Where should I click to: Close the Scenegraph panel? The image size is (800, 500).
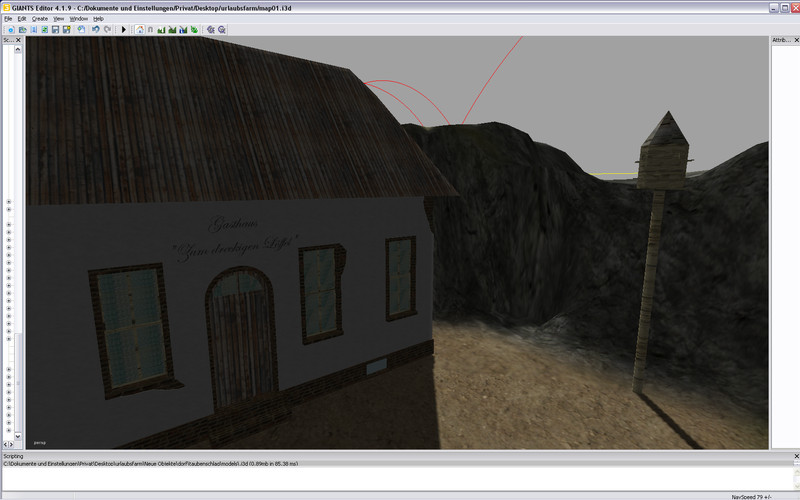(x=18, y=40)
